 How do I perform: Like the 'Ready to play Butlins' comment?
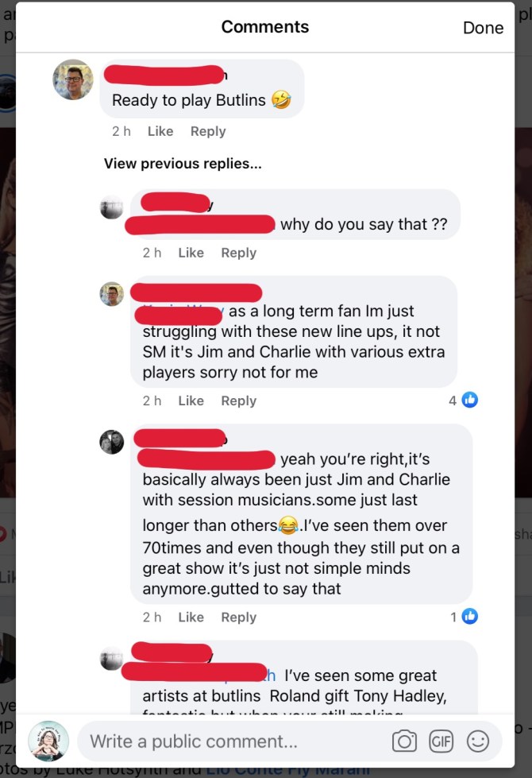coord(160,131)
